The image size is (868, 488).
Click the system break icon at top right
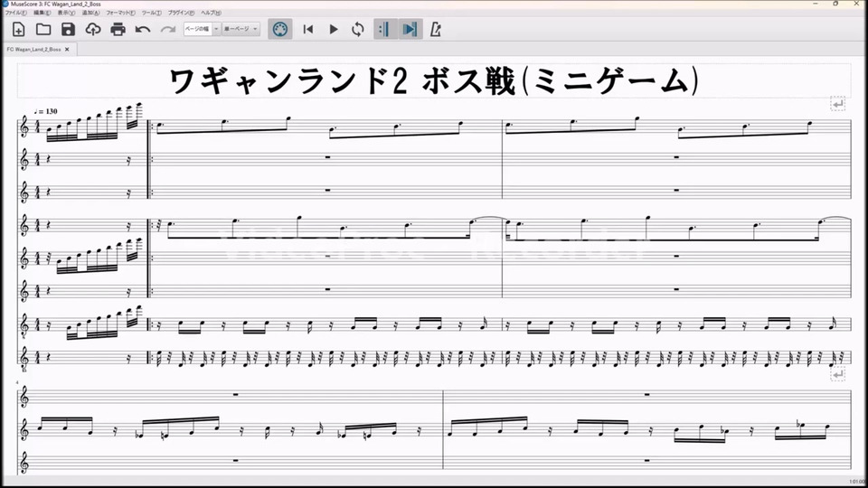pyautogui.click(x=837, y=103)
